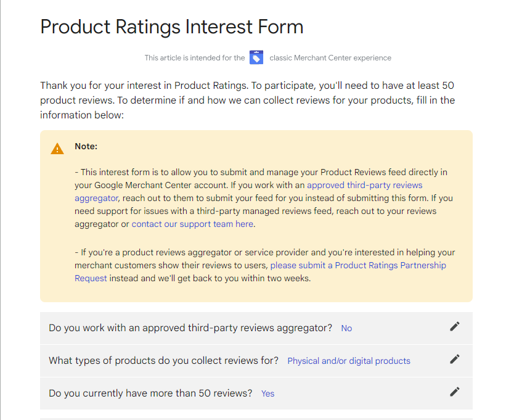Screen dimensions: 506x420
Task: Click the orange warning triangle icon
Action: (57, 149)
